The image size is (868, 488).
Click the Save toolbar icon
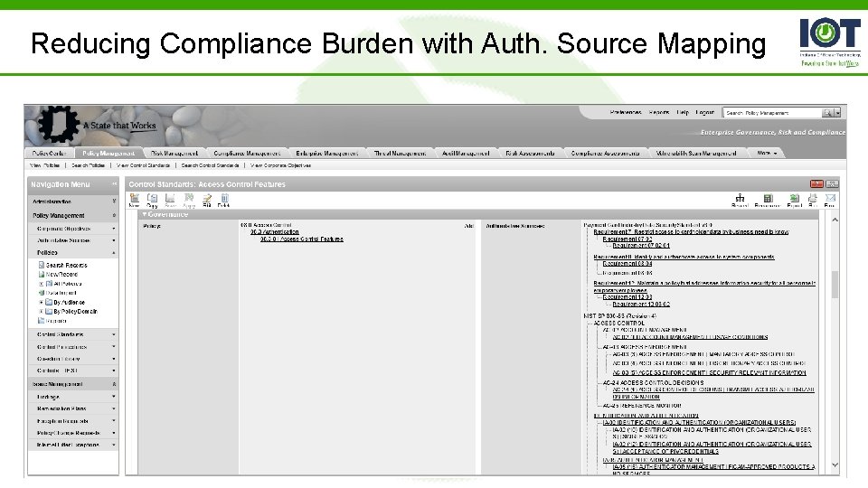[x=170, y=198]
